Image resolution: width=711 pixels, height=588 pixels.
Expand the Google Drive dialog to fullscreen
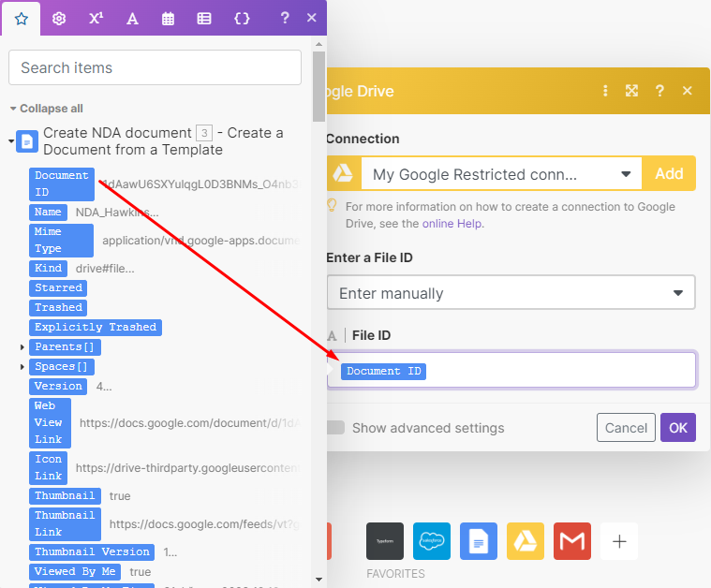point(631,91)
